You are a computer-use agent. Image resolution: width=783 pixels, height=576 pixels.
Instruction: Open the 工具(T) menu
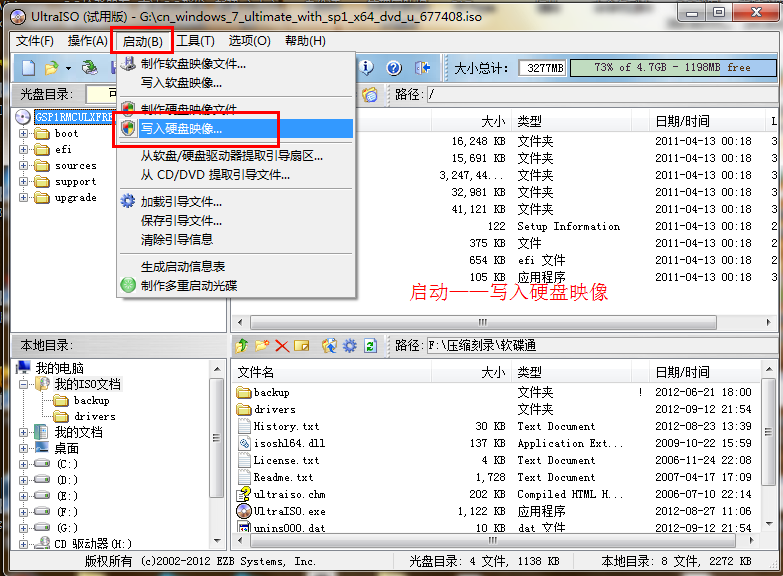pos(195,41)
